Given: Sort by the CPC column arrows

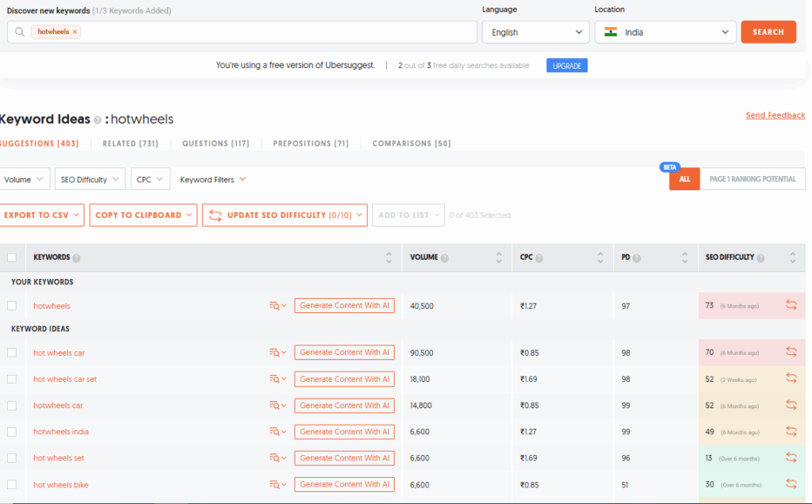Looking at the screenshot, I should (x=600, y=258).
